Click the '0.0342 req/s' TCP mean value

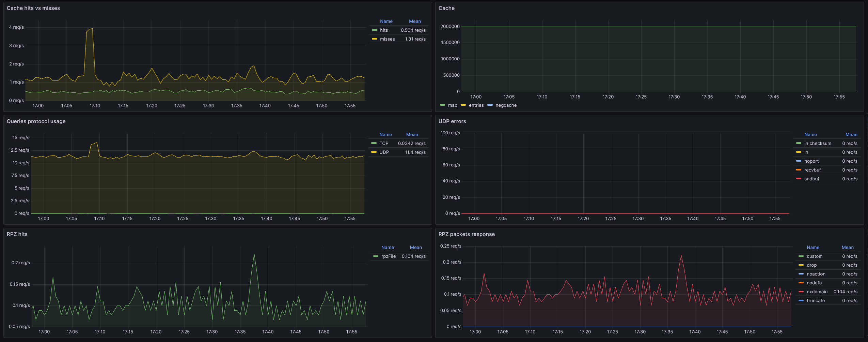(412, 144)
